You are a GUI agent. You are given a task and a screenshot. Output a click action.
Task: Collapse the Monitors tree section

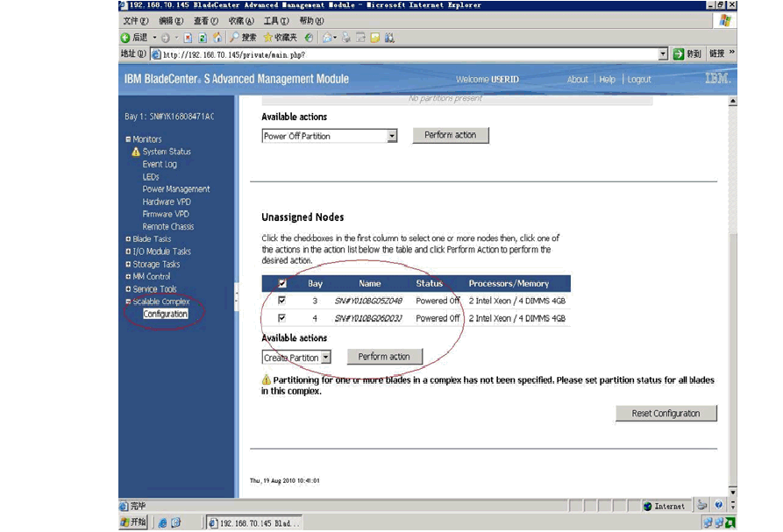(x=128, y=139)
